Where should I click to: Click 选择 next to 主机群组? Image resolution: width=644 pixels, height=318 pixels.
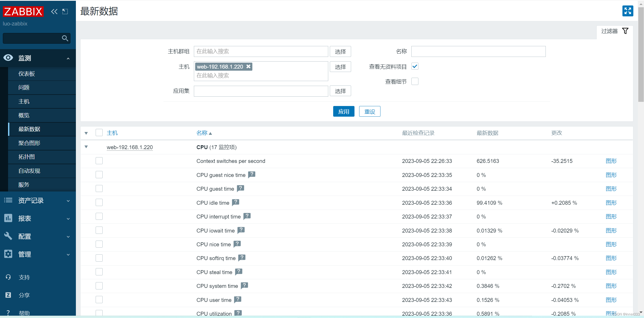click(340, 51)
